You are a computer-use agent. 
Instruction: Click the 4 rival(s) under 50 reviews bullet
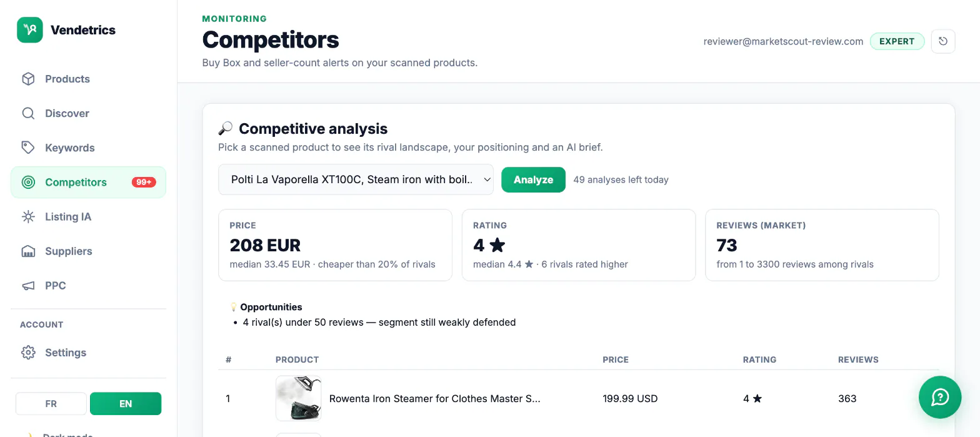click(x=379, y=323)
